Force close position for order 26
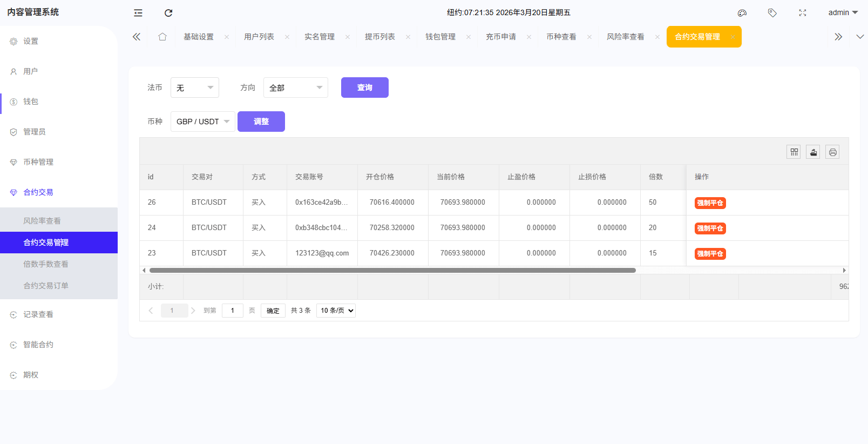 click(x=710, y=203)
